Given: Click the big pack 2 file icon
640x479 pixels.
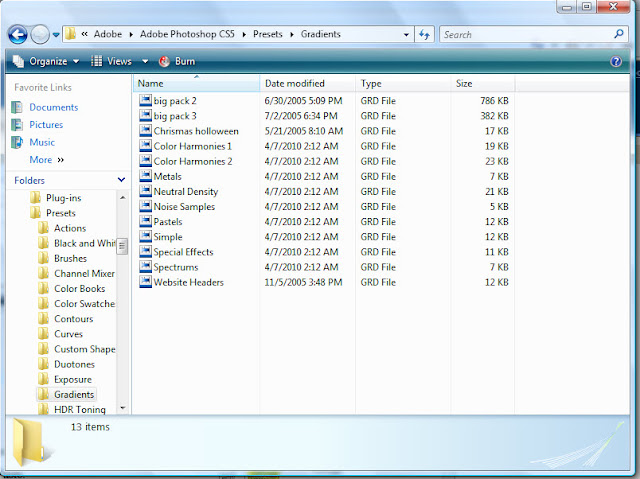Looking at the screenshot, I should pos(145,100).
